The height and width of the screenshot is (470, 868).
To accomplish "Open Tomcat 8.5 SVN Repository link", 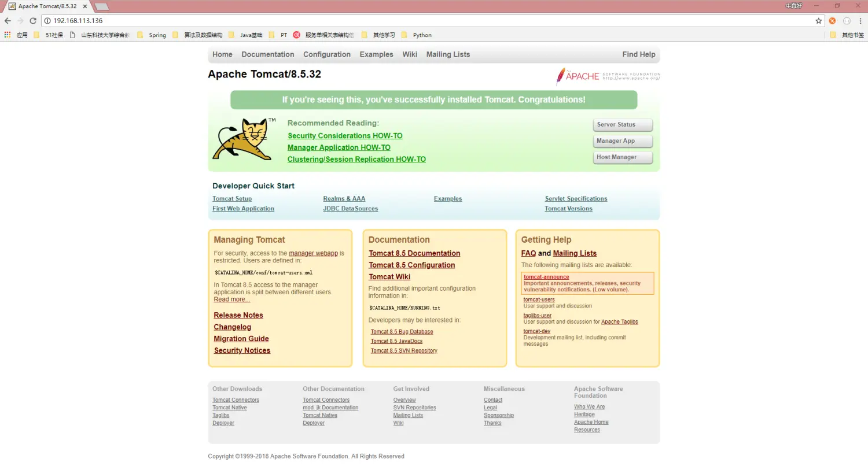I will [x=404, y=351].
